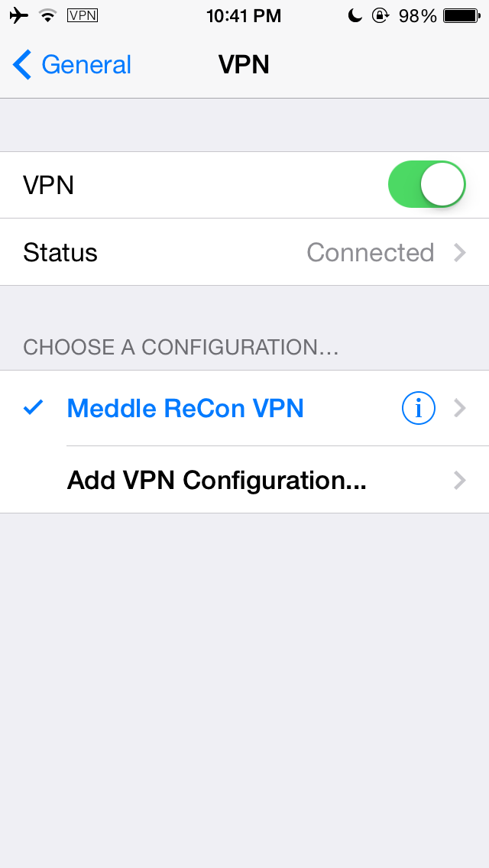489x868 pixels.
Task: Tap the checkmark next to Meddle ReCon VPN
Action: pyautogui.click(x=33, y=409)
